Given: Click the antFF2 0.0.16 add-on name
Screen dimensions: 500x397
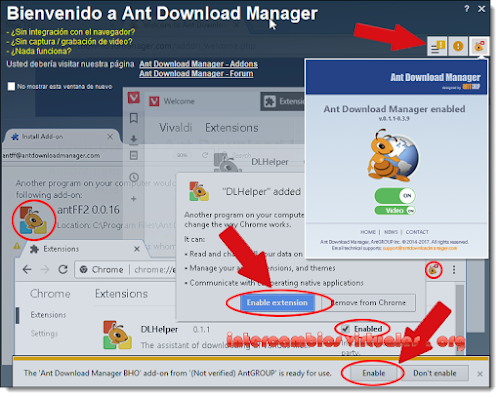Looking at the screenshot, I should (88, 210).
